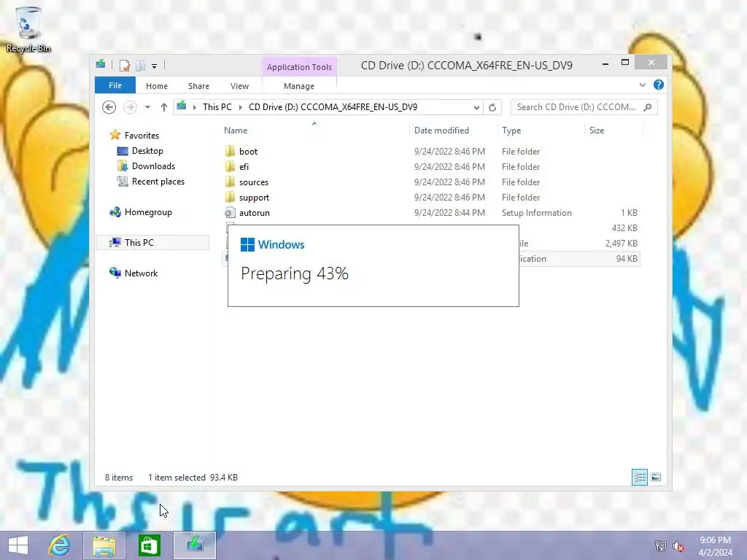Select the Application Tools contextual tab
This screenshot has height=560, width=747.
point(299,67)
